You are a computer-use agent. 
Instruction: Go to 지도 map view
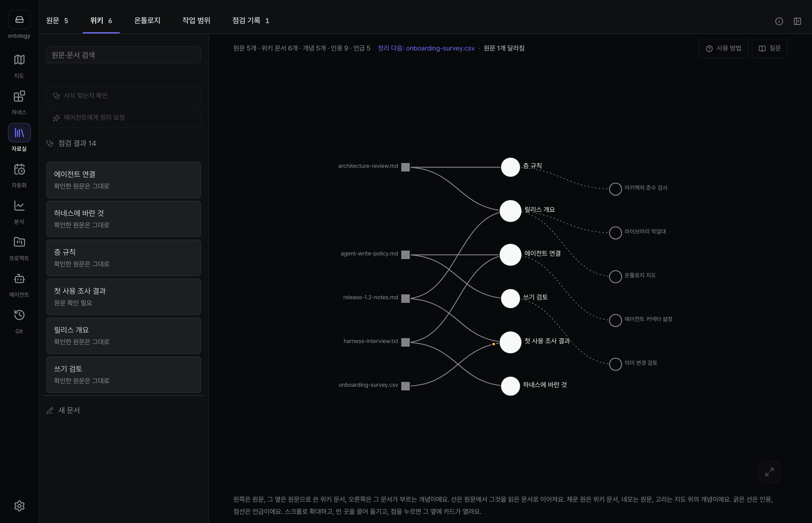19,66
